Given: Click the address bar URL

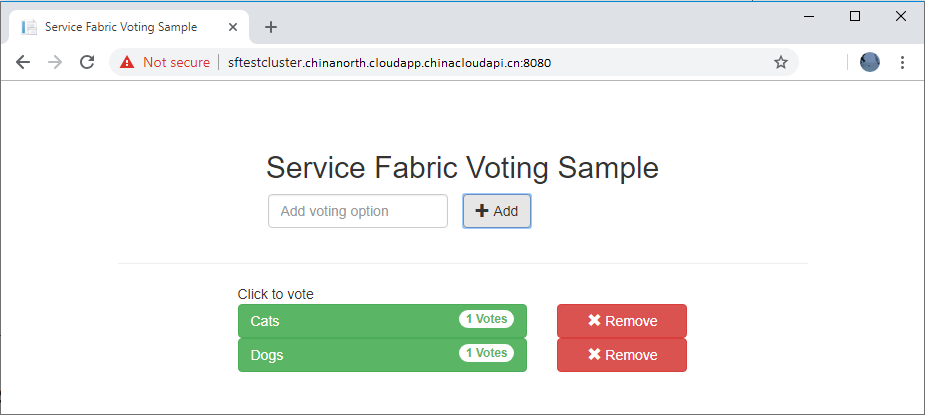Looking at the screenshot, I should (x=390, y=62).
